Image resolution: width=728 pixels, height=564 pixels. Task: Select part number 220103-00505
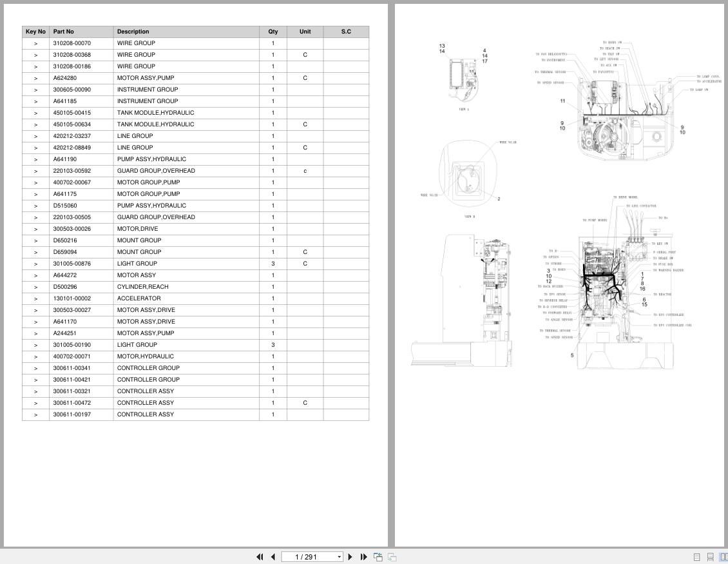click(72, 217)
